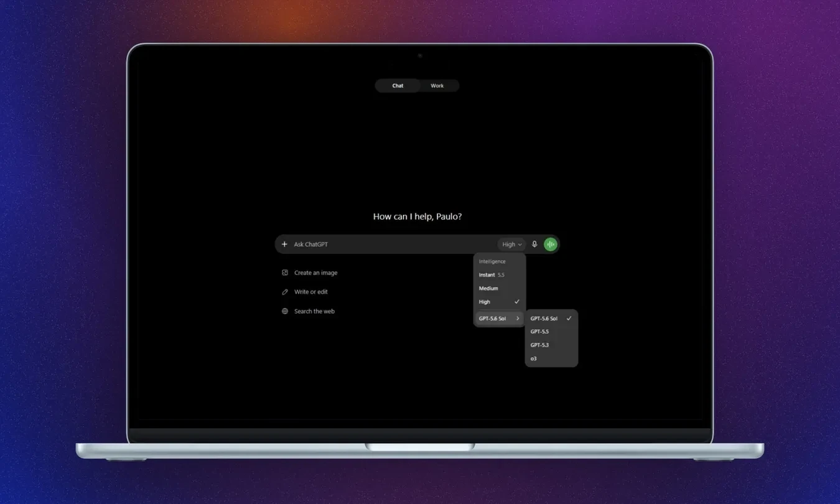This screenshot has width=840, height=504.
Task: Pick the o3 model in the submenu
Action: [551, 358]
